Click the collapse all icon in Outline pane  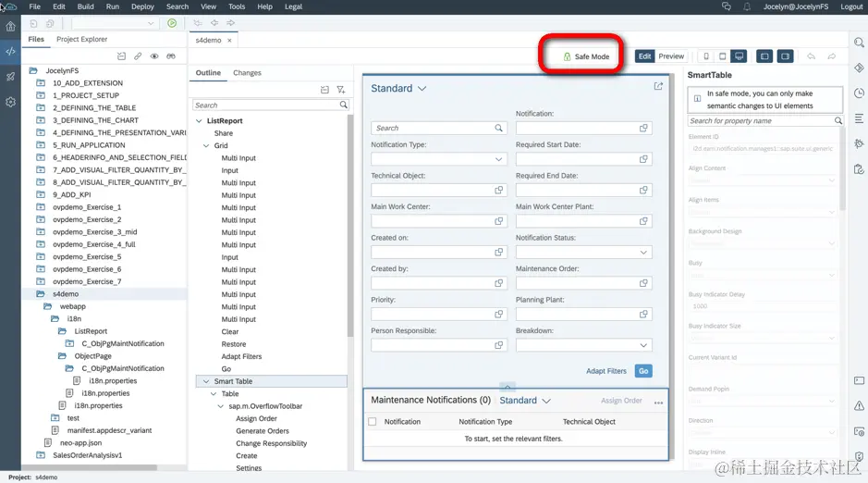click(x=324, y=90)
